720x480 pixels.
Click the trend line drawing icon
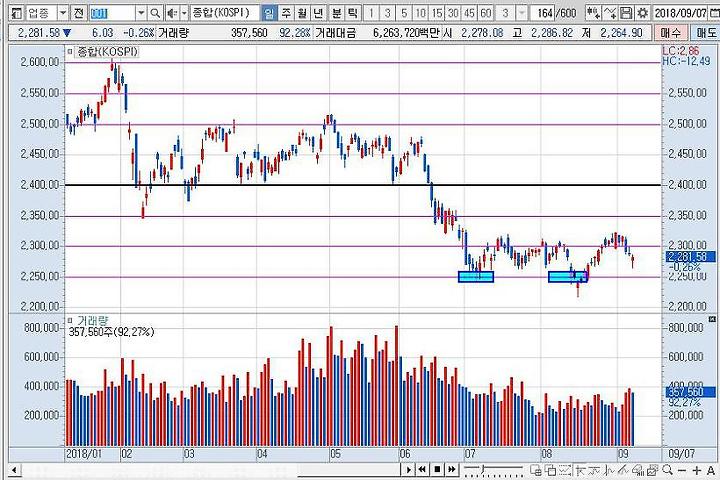(623, 470)
